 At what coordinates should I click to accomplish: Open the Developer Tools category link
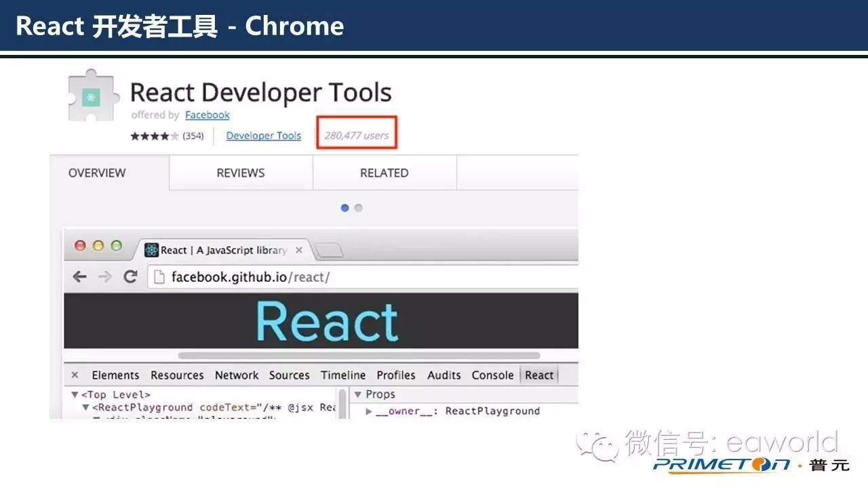tap(263, 136)
